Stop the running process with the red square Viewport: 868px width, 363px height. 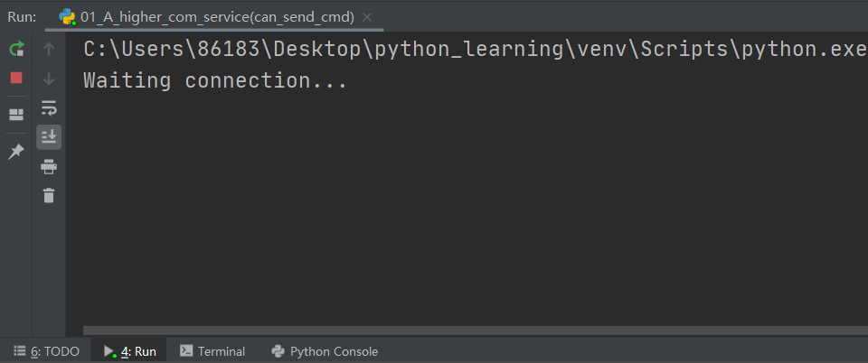pyautogui.click(x=16, y=78)
